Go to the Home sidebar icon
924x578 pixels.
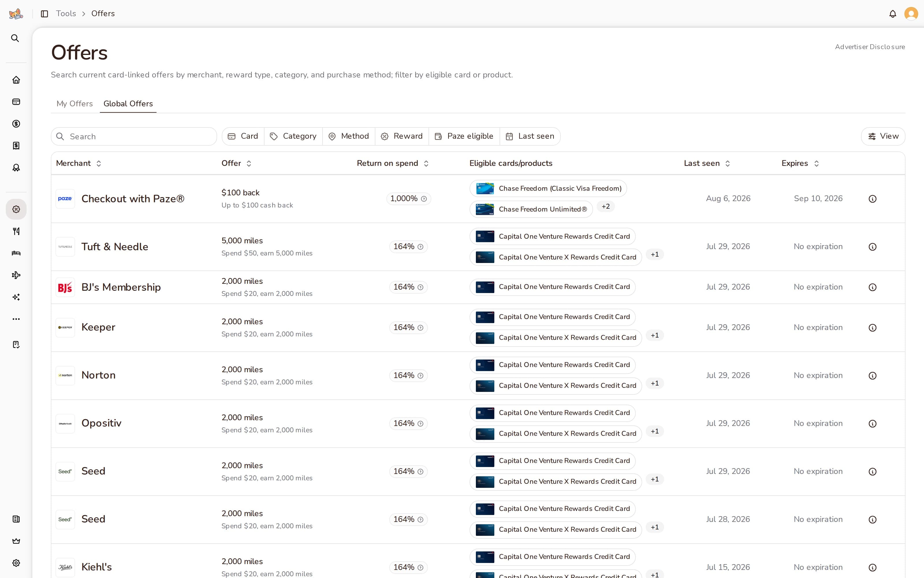tap(16, 80)
